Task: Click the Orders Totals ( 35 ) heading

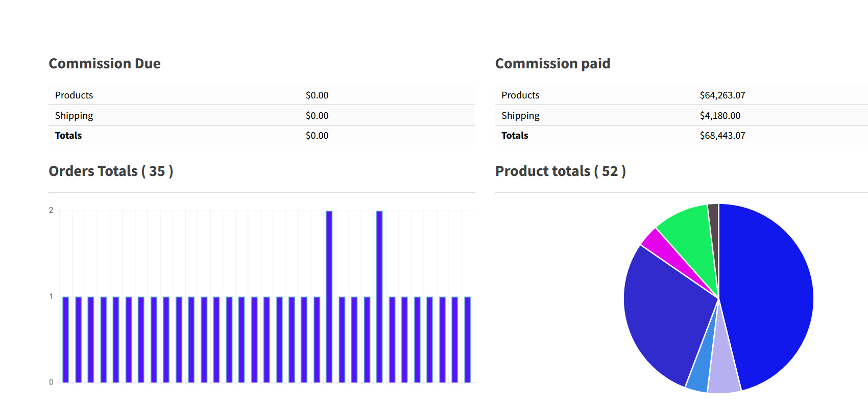Action: (x=111, y=171)
